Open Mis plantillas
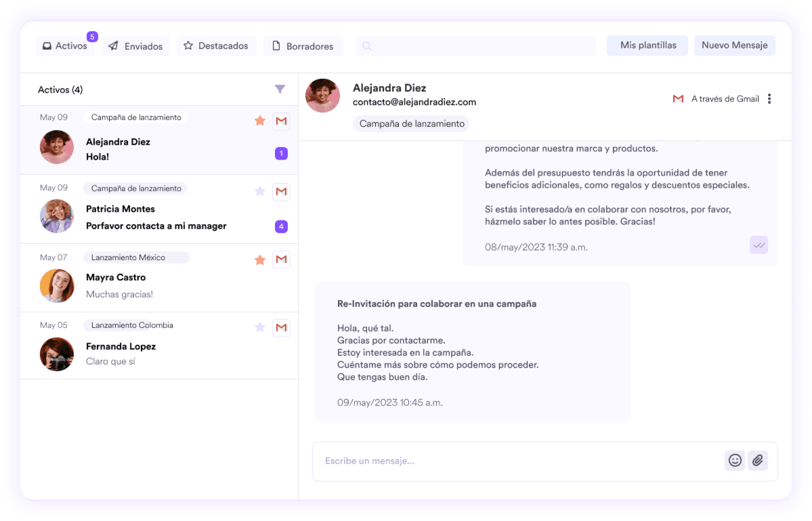 click(x=648, y=45)
